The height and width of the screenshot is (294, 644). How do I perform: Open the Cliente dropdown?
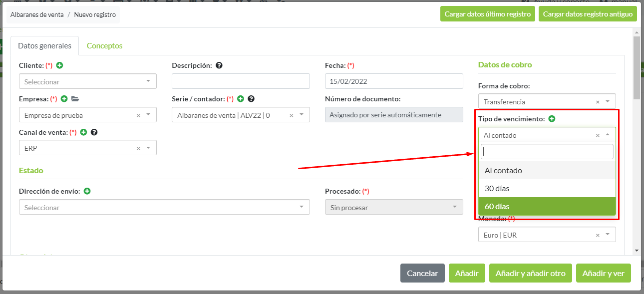(87, 81)
